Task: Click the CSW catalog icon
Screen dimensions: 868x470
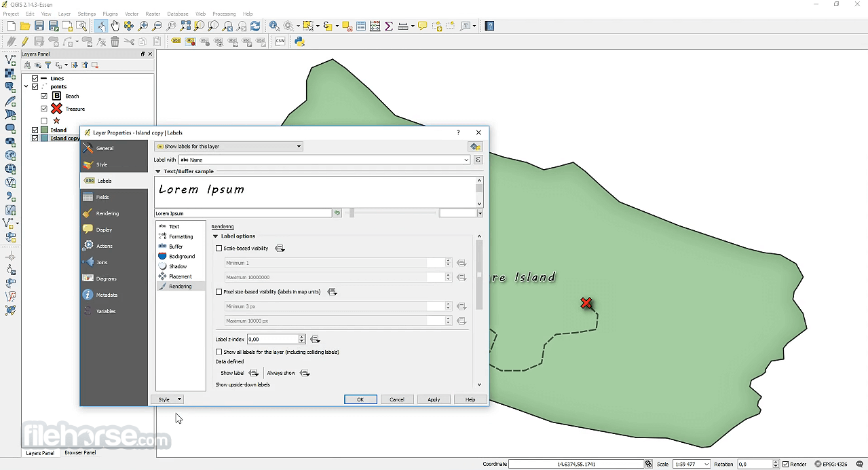Action: (x=280, y=41)
